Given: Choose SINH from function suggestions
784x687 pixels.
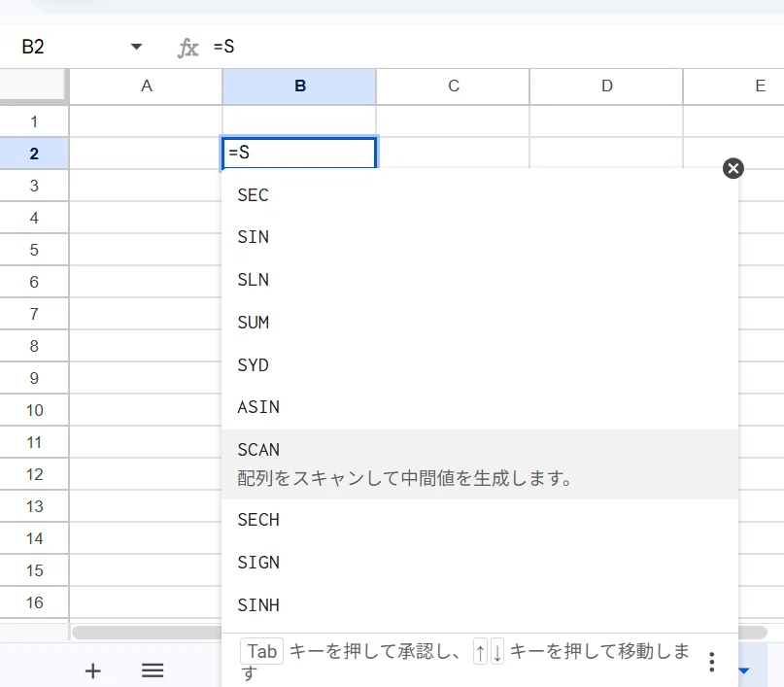Looking at the screenshot, I should 480,605.
